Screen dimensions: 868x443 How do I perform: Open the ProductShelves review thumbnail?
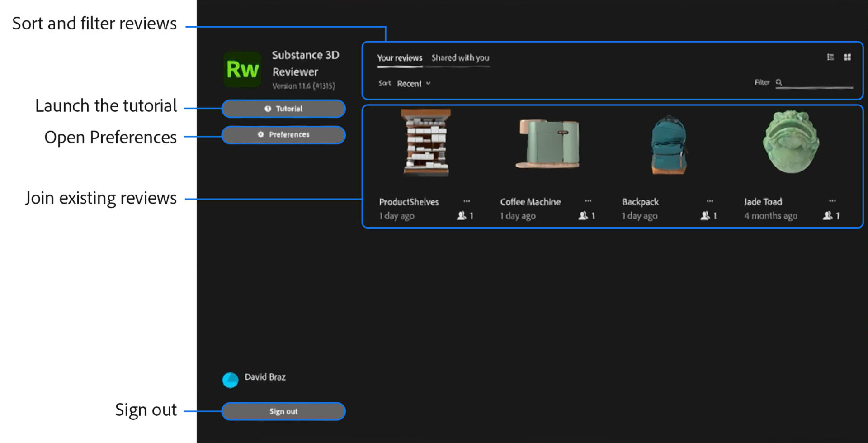click(x=426, y=143)
